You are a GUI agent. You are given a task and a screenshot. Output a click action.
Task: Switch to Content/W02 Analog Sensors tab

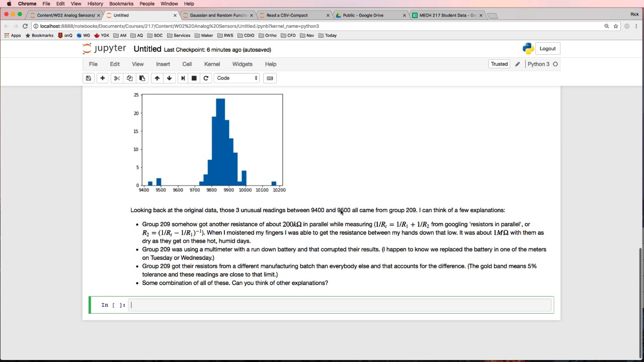pyautogui.click(x=65, y=15)
